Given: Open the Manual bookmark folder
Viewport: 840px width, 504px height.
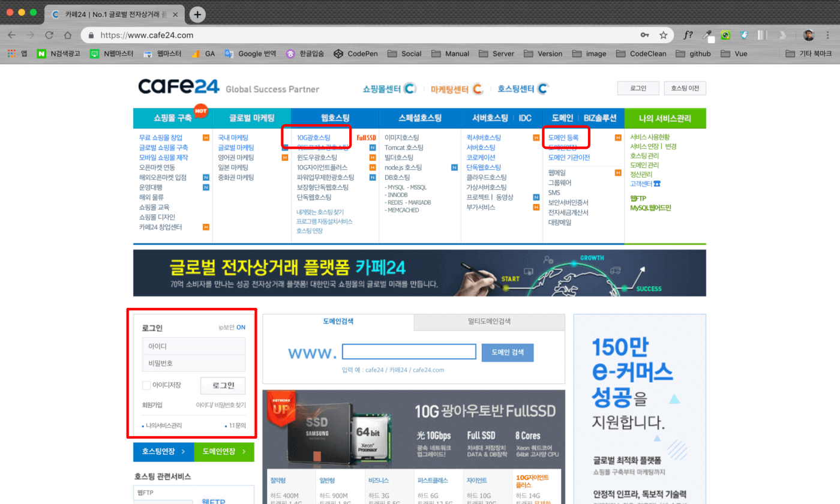Looking at the screenshot, I should 451,53.
